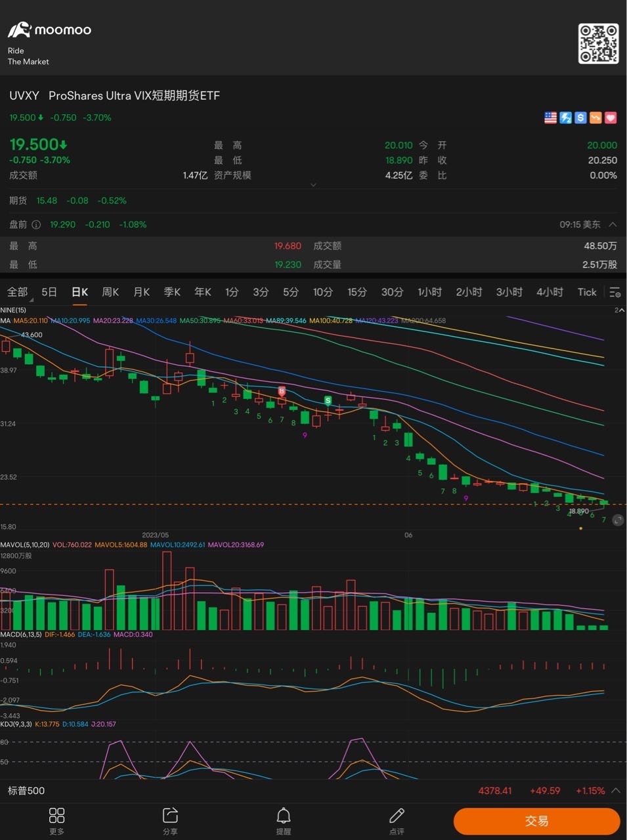Open the QR code image
Image resolution: width=627 pixels, height=840 pixels.
(x=598, y=43)
